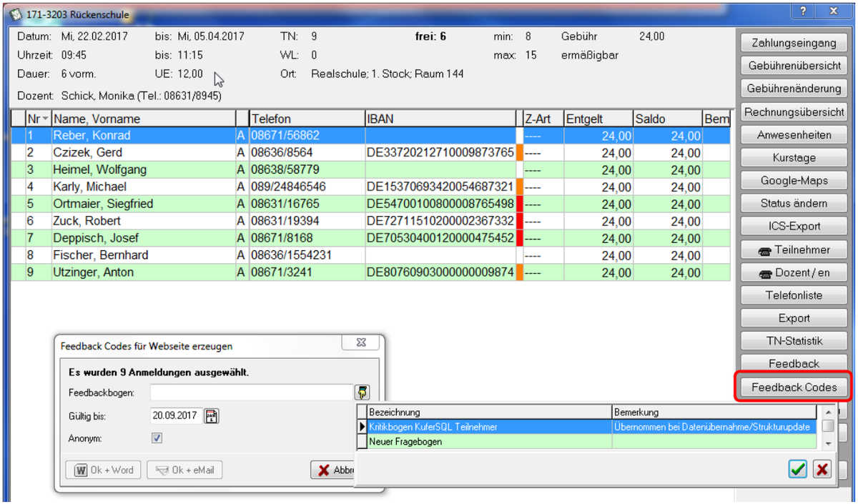Cancel the questionnaire selection with the red X
Image resolution: width=858 pixels, height=504 pixels.
tap(822, 469)
